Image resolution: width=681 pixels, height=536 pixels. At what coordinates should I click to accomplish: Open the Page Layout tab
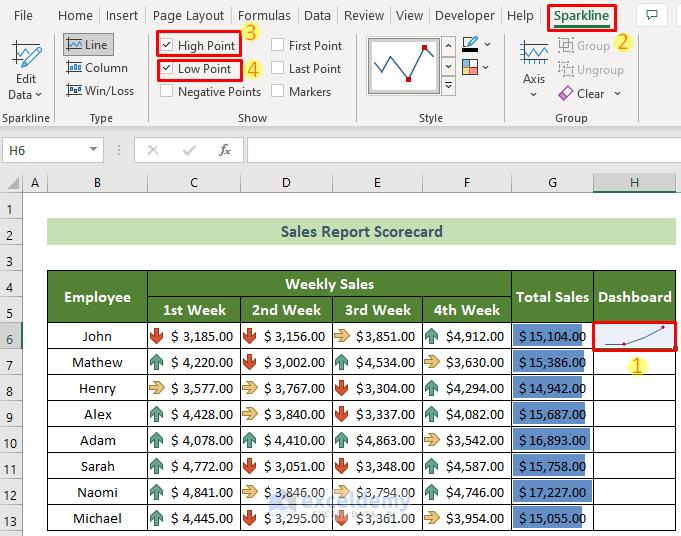188,16
